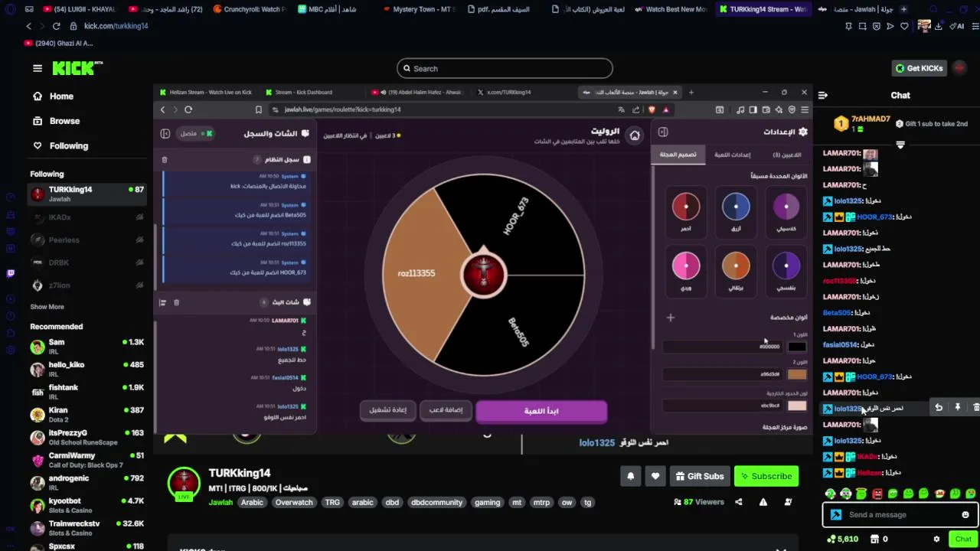This screenshot has height=551, width=980.
Task: Collapse settings panel via sidebar icon
Action: (663, 132)
